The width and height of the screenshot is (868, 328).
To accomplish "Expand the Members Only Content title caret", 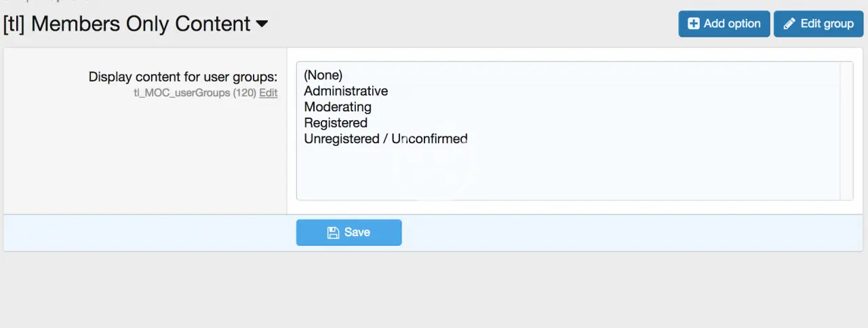I will (x=262, y=24).
